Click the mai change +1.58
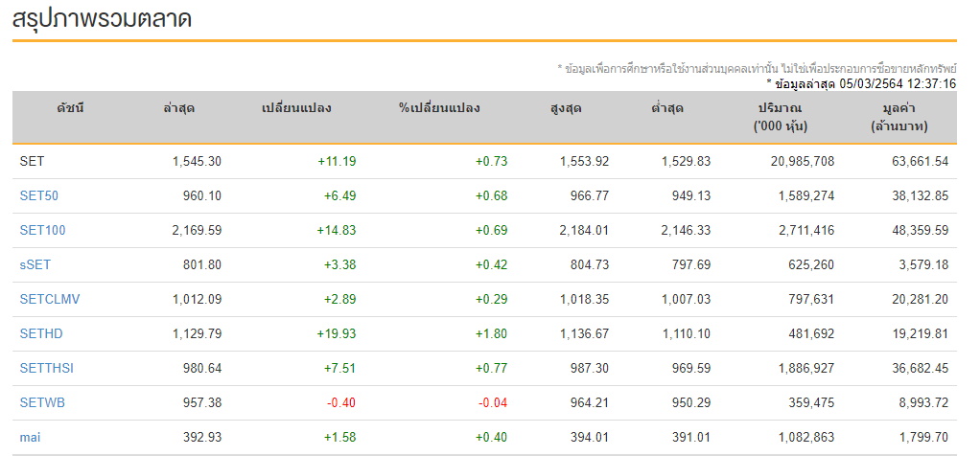 340,437
